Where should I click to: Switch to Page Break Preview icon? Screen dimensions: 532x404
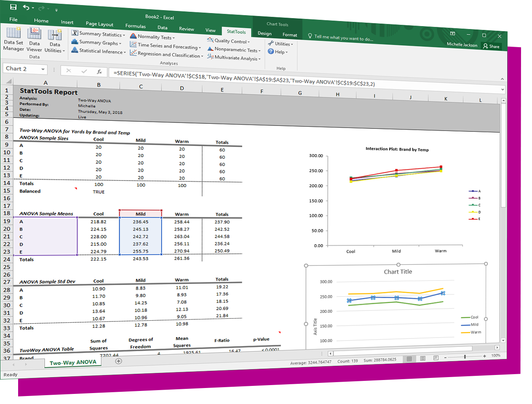pyautogui.click(x=436, y=358)
